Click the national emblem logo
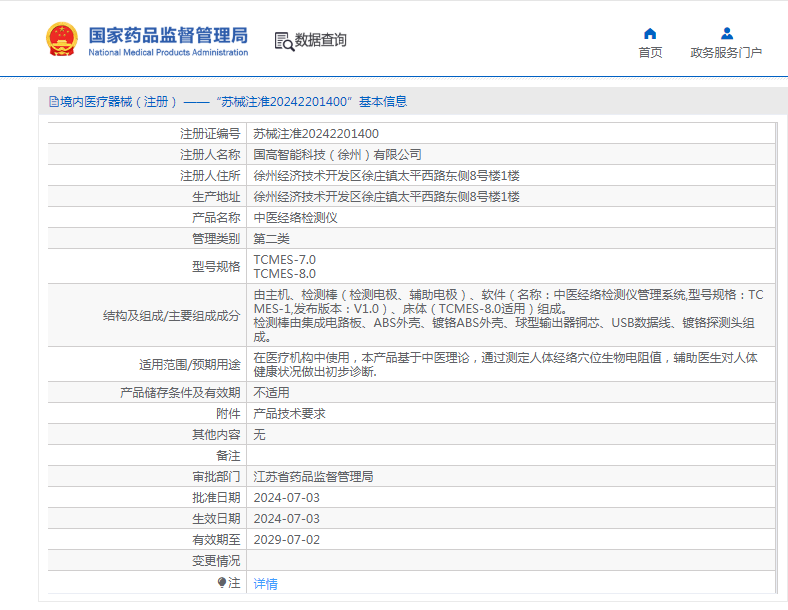The width and height of the screenshot is (788, 610). coord(62,39)
